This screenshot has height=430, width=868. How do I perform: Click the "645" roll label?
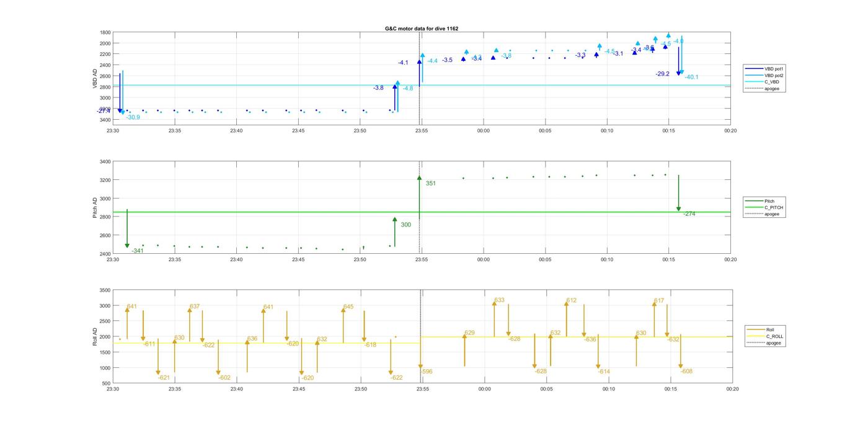click(x=348, y=307)
